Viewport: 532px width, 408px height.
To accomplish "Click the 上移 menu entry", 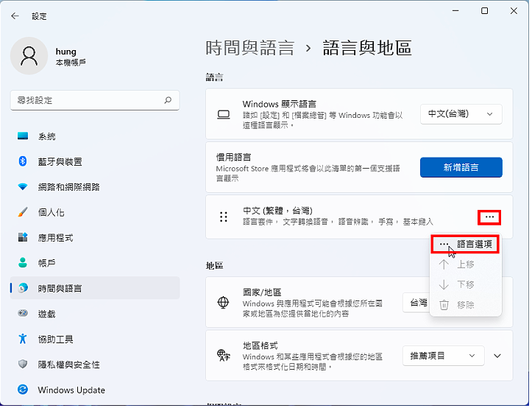I will point(466,264).
